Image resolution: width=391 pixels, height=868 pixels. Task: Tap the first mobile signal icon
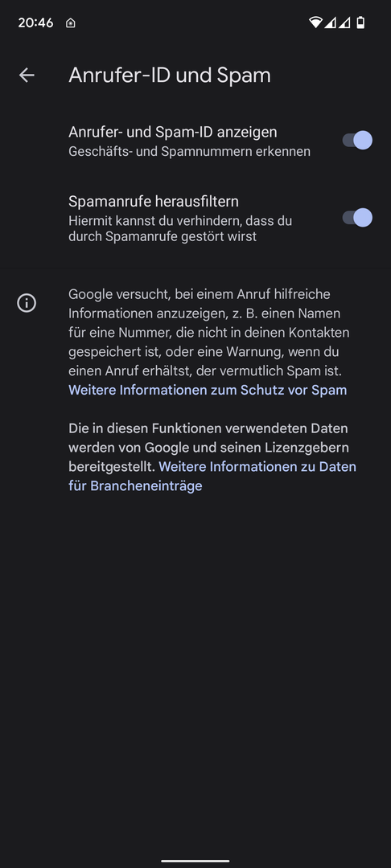point(330,23)
